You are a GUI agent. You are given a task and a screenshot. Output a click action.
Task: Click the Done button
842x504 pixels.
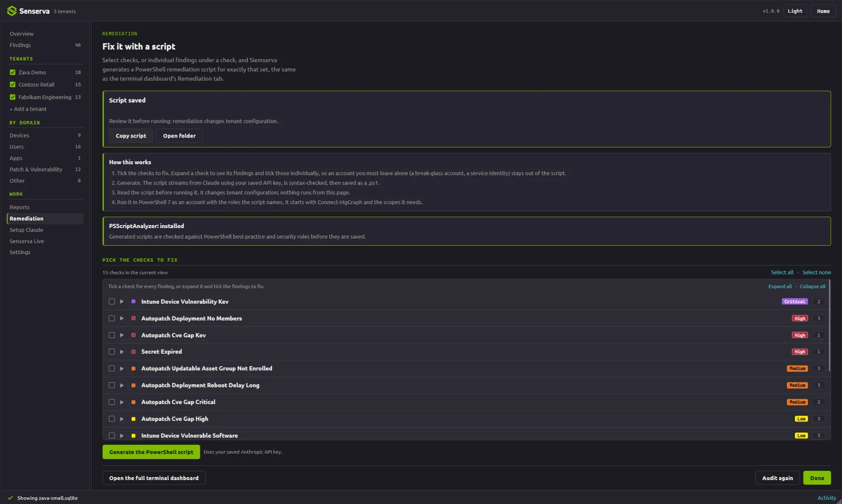[x=817, y=478]
